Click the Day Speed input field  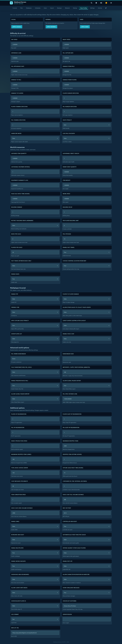coord(35,44)
